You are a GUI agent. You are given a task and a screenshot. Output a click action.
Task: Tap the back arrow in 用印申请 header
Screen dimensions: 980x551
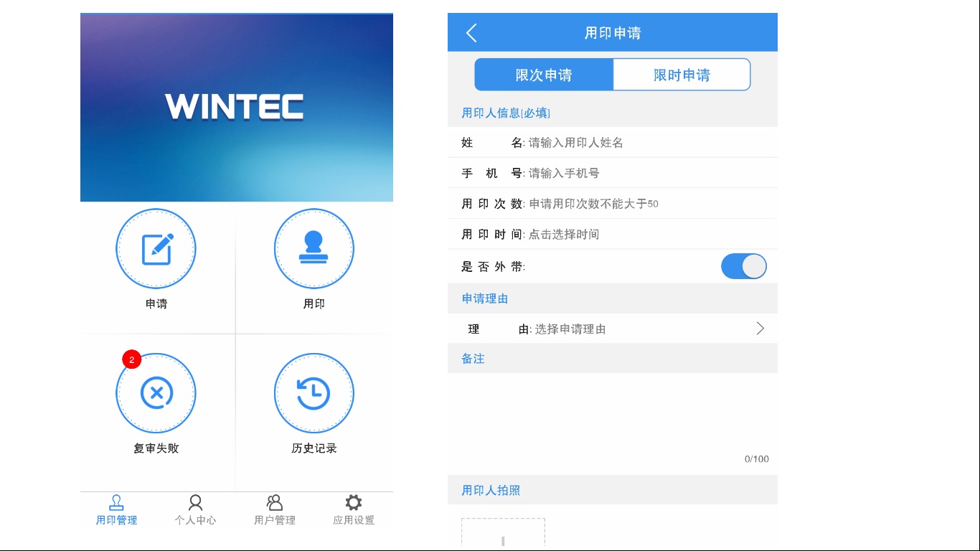[x=471, y=33]
